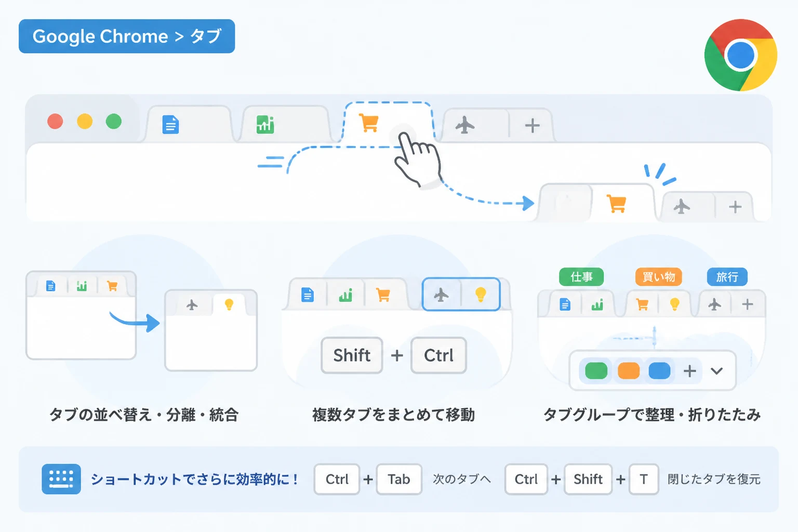The height and width of the screenshot is (532, 798).
Task: Click the document icon in the small source window
Action: point(50,286)
